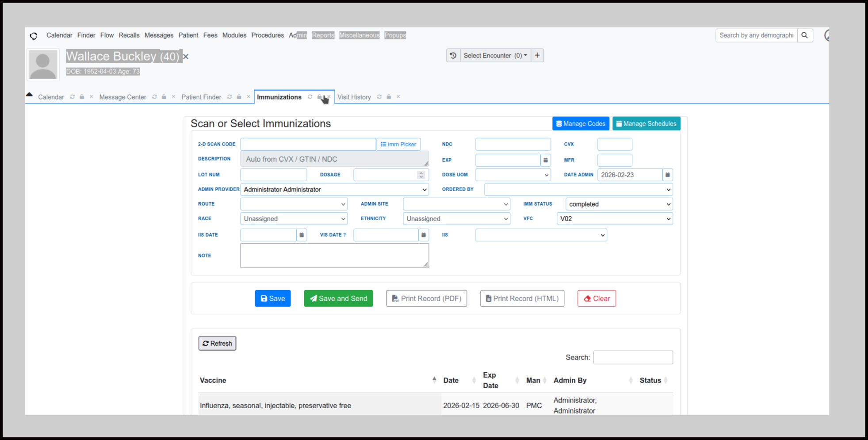Expand the Imm Status dropdown
Image resolution: width=868 pixels, height=440 pixels.
[619, 204]
